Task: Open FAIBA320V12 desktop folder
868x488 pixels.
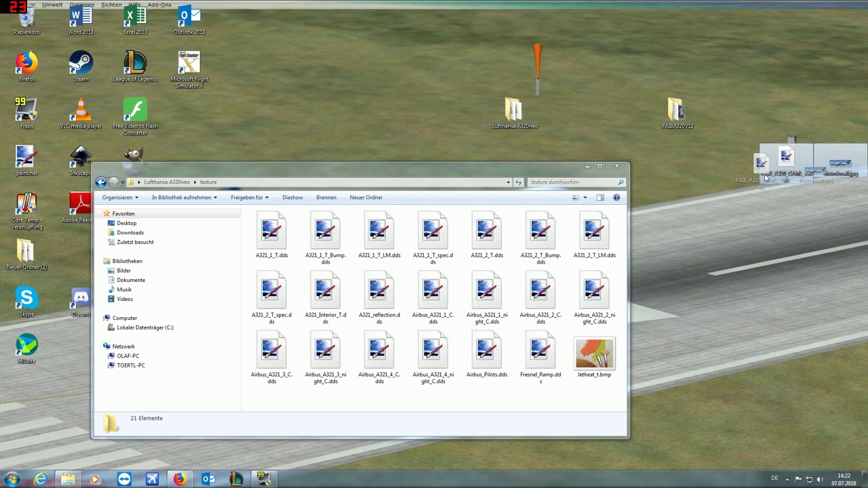Action: pyautogui.click(x=677, y=113)
